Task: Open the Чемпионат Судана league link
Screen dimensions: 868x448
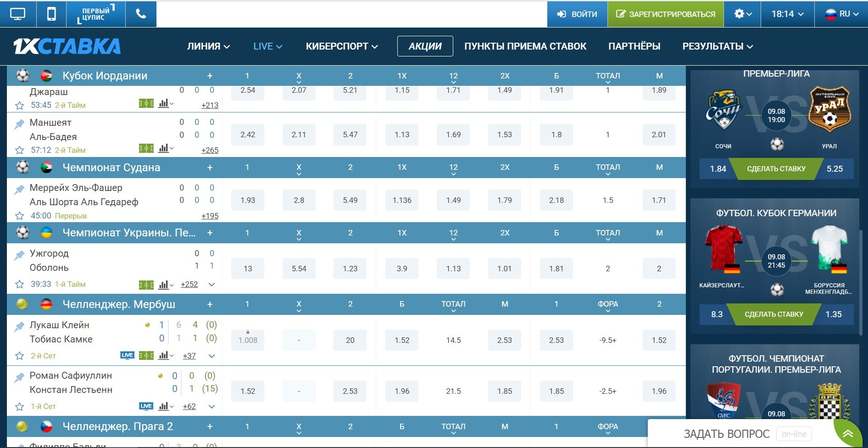Action: pyautogui.click(x=111, y=168)
